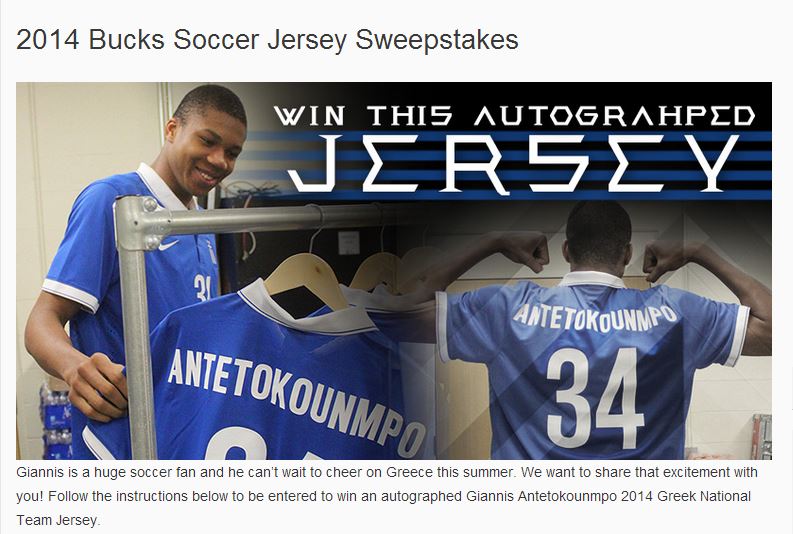The height and width of the screenshot is (534, 793).
Task: Click the paper sign on the wall behind the rack
Action: (348, 243)
